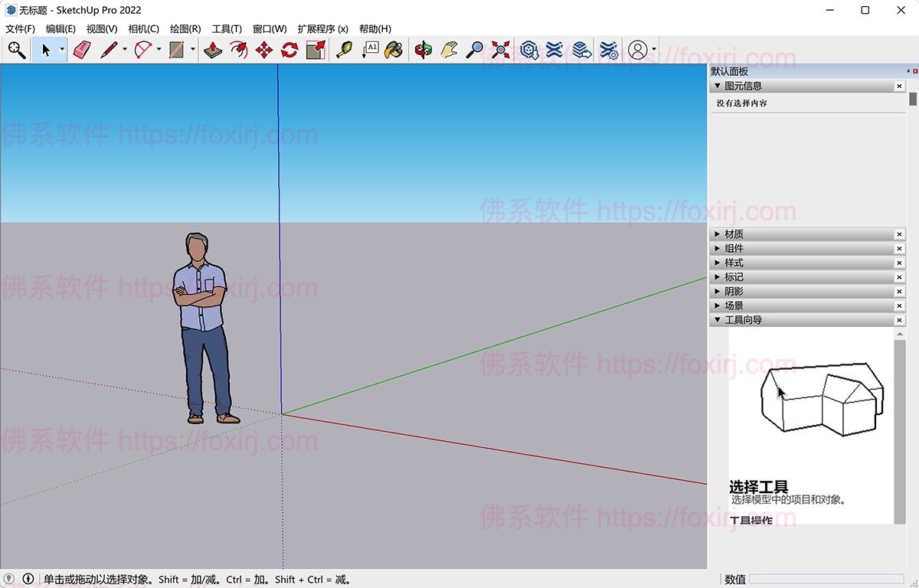Select the Pan hand tool
This screenshot has width=919, height=588.
pyautogui.click(x=449, y=51)
